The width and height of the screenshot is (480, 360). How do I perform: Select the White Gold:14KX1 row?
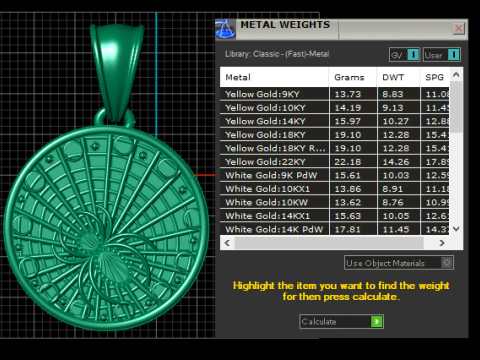click(335, 216)
